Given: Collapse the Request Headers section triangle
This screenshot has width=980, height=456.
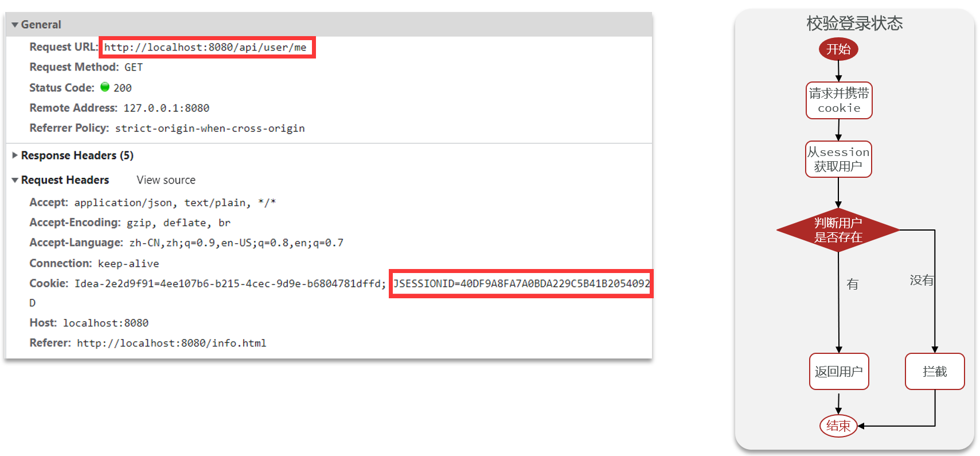Looking at the screenshot, I should pos(15,180).
